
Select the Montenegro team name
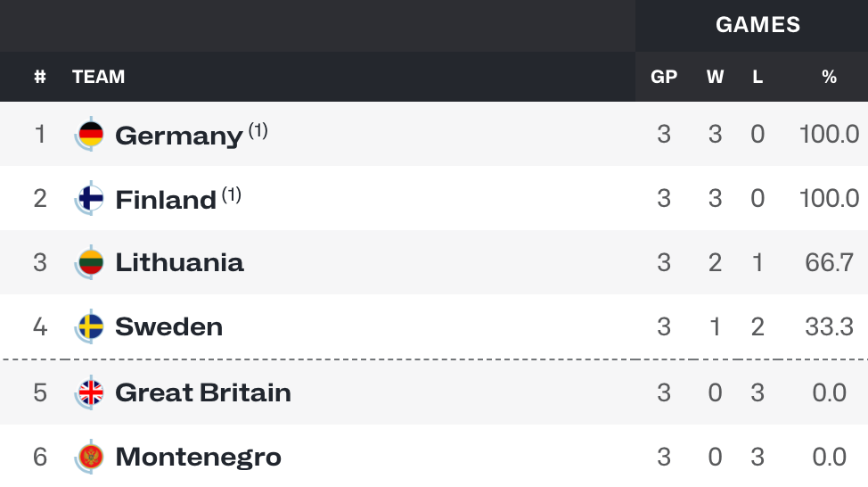[x=198, y=458]
